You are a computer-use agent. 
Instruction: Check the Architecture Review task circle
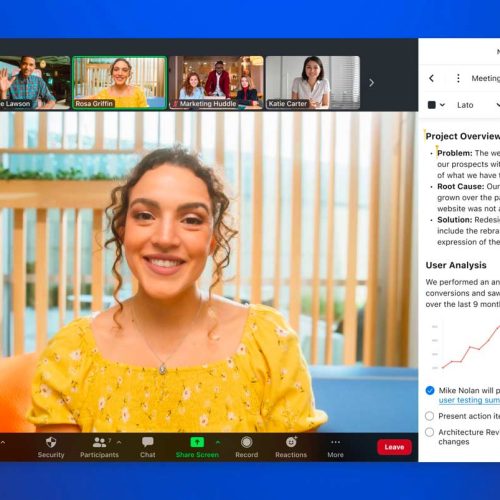coord(430,432)
